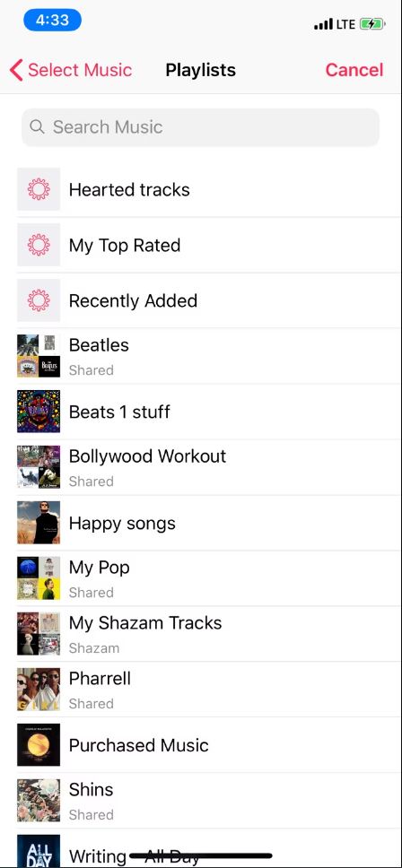This screenshot has width=402, height=868.
Task: Focus the Search Music field
Action: 200,127
